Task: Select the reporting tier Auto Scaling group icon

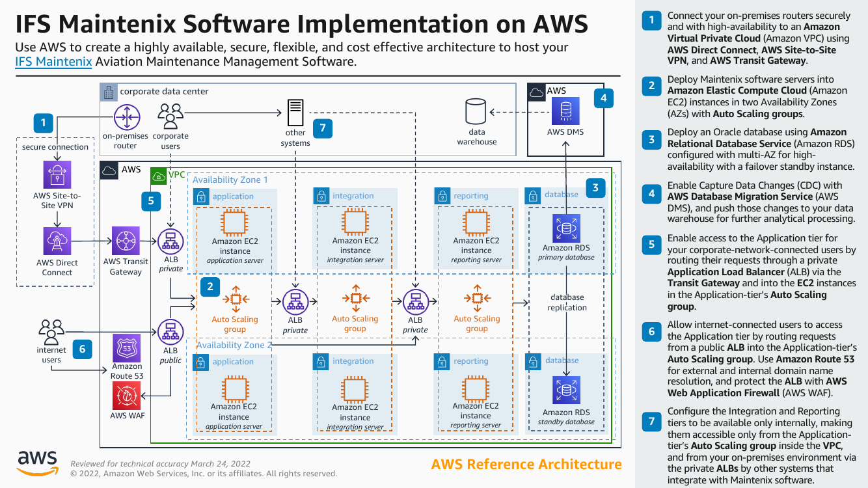Action: 476,298
